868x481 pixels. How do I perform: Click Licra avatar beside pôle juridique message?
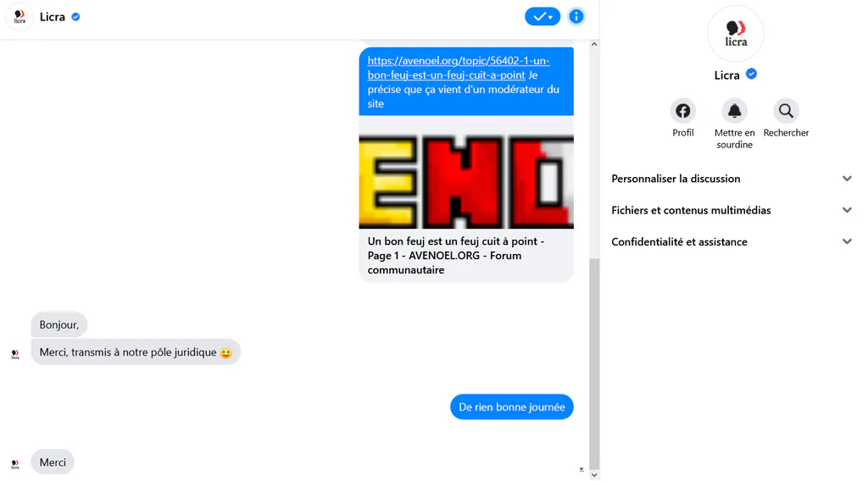coord(15,354)
